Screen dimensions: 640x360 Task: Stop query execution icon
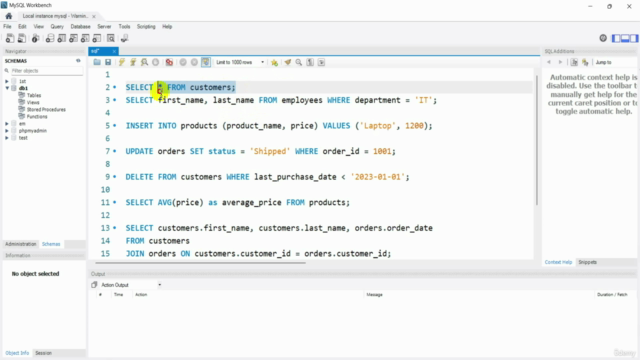(x=156, y=62)
